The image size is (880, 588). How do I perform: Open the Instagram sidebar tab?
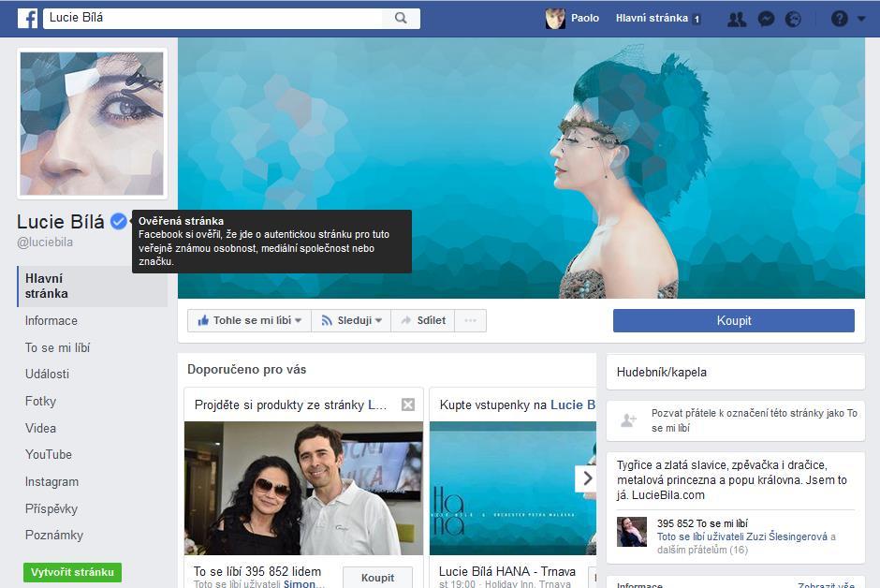[51, 482]
